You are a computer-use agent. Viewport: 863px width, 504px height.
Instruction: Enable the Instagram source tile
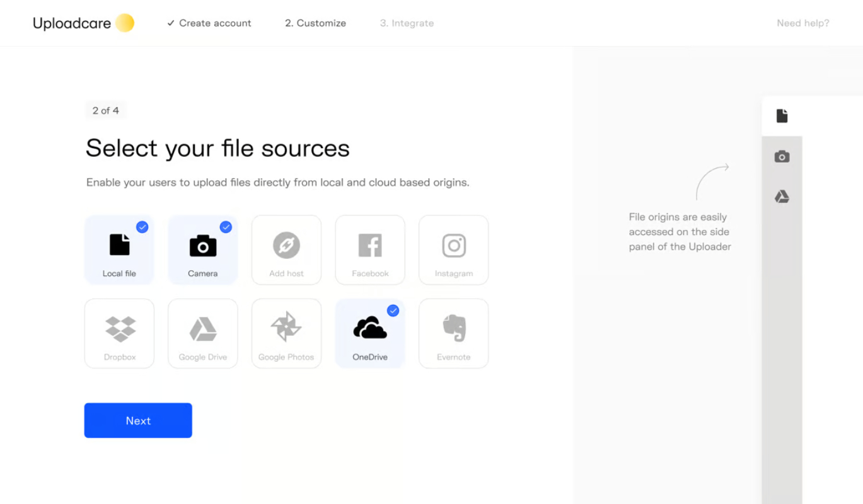(x=453, y=250)
